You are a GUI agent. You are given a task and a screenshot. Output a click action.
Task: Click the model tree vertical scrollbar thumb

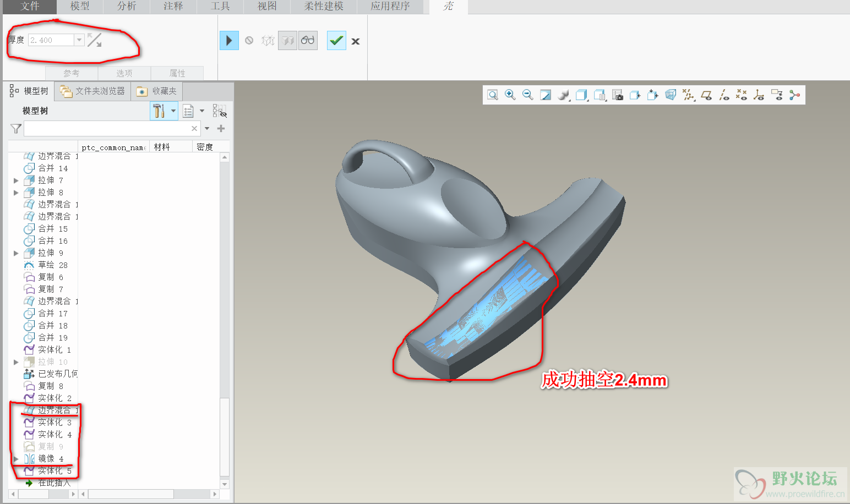pos(224,436)
